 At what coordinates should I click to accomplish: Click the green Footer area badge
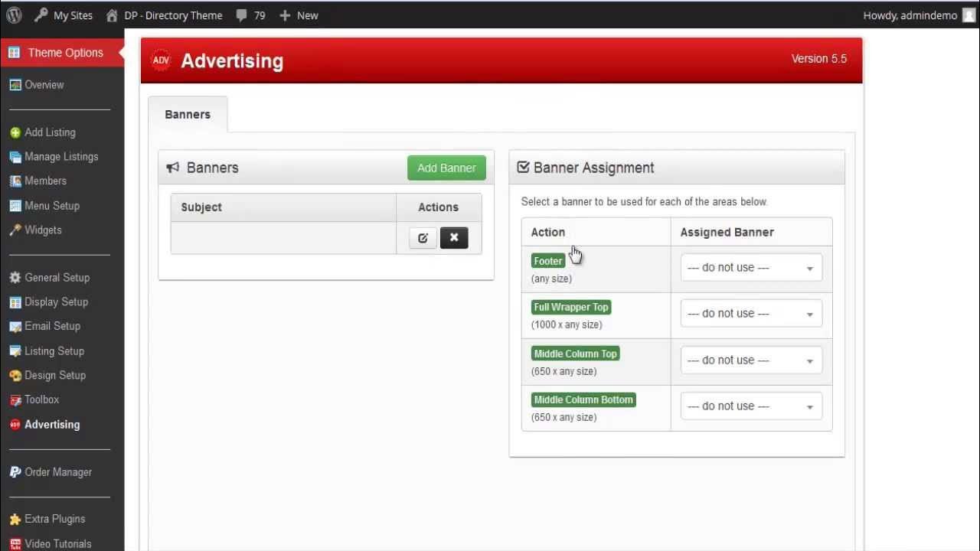(x=547, y=261)
